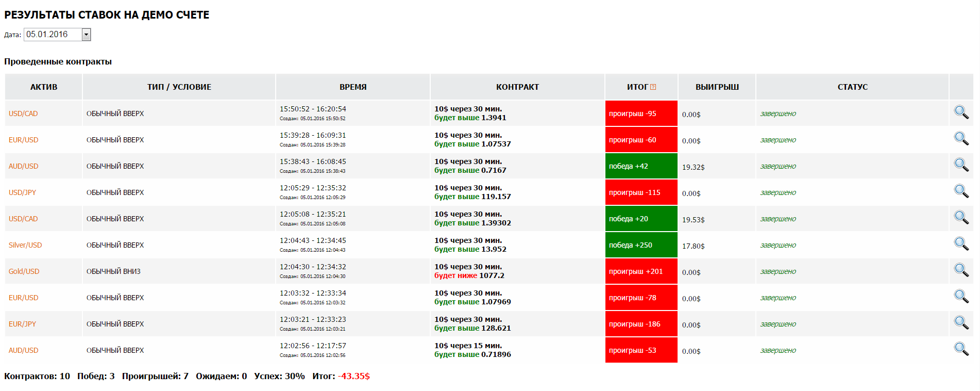This screenshot has height=391, width=980.
Task: Open magnifier for the Silver/USD contract
Action: [x=961, y=244]
